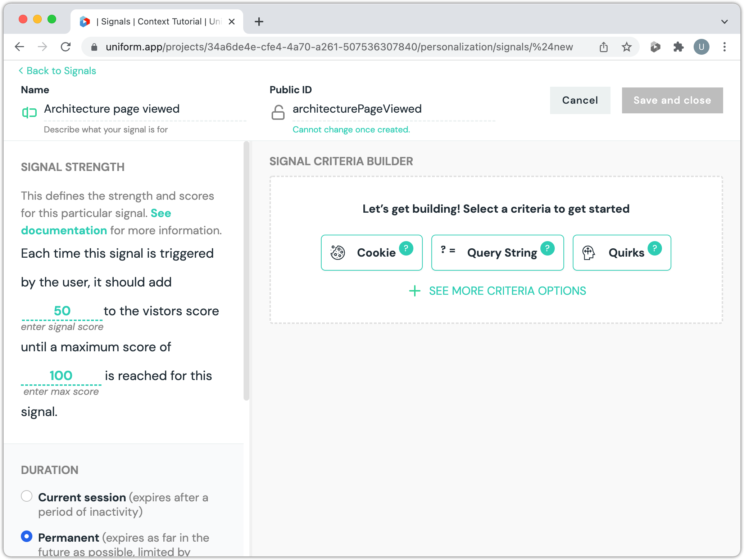This screenshot has width=744, height=560.
Task: Open the Chrome extensions puzzle icon
Action: pyautogui.click(x=678, y=47)
